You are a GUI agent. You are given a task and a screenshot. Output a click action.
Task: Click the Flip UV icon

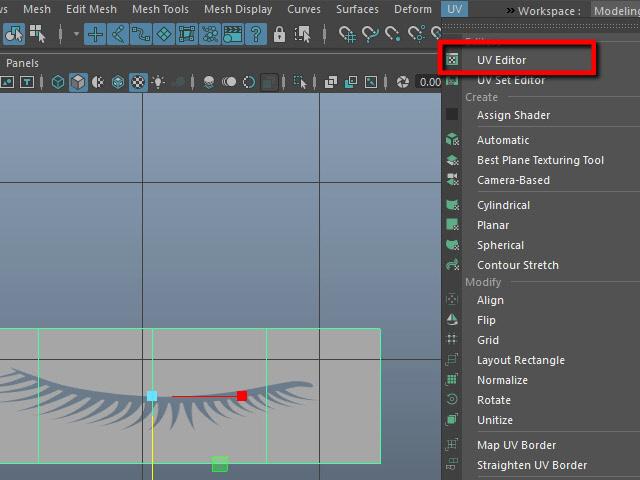point(453,320)
